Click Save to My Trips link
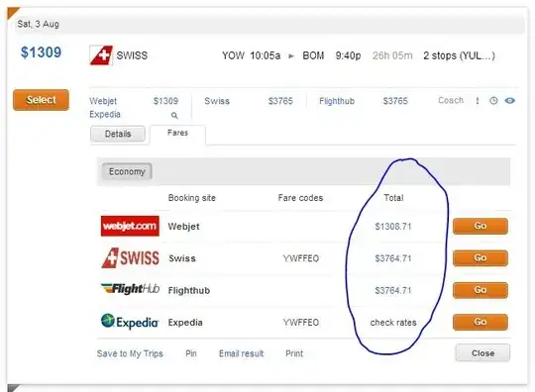535x392 pixels. pos(130,353)
